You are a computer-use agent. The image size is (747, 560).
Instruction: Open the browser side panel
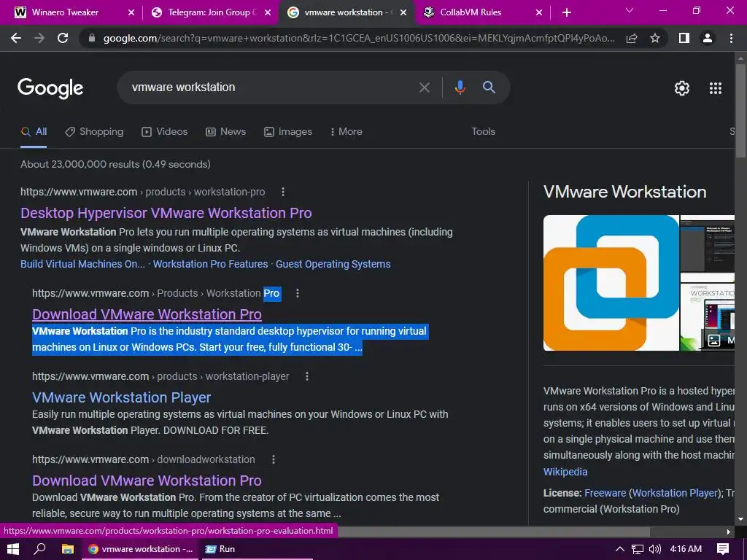pyautogui.click(x=684, y=38)
